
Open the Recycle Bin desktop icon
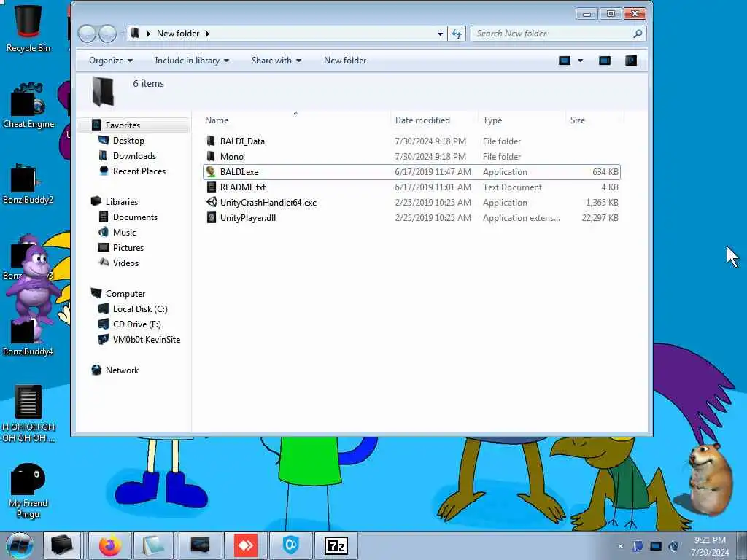28,28
